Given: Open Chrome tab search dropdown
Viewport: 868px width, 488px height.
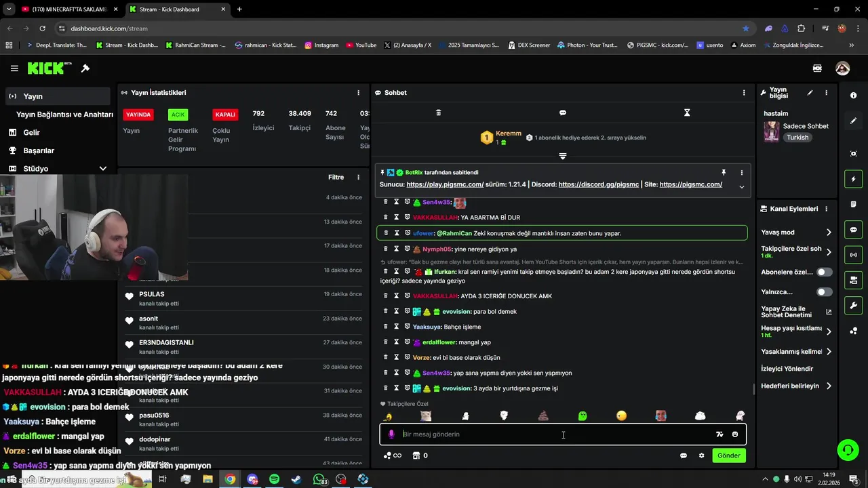Looking at the screenshot, I should click(x=9, y=9).
